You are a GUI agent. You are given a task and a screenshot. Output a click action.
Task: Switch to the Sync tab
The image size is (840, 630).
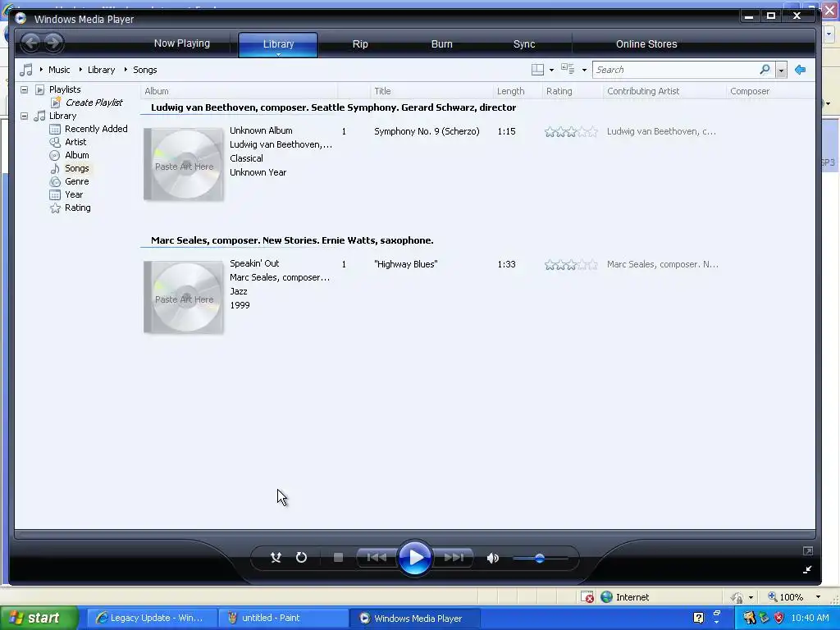[524, 44]
